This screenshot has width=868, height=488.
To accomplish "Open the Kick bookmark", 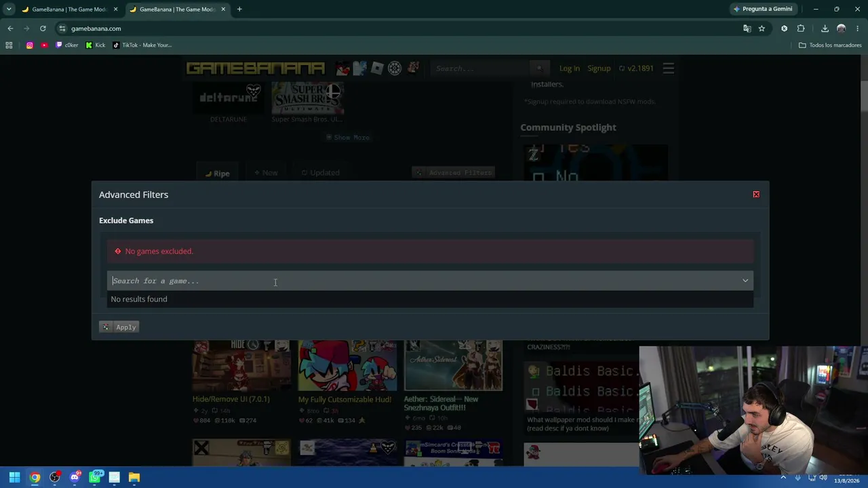I will point(96,45).
